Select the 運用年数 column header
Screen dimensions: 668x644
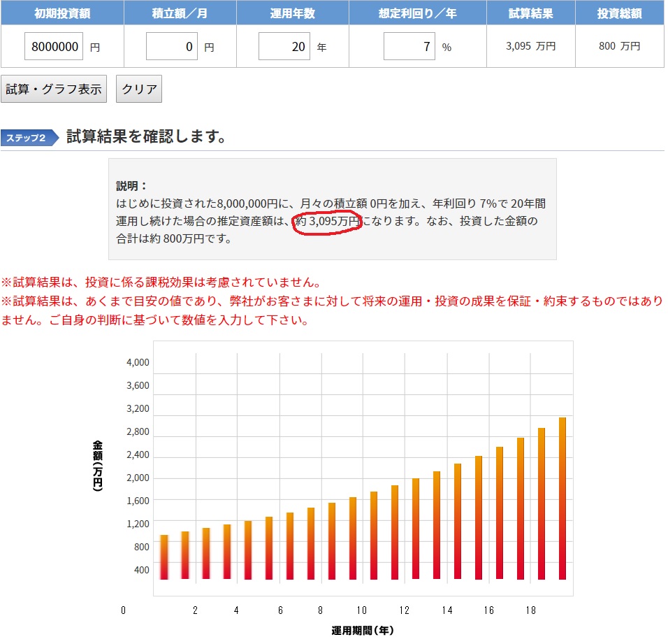(293, 13)
